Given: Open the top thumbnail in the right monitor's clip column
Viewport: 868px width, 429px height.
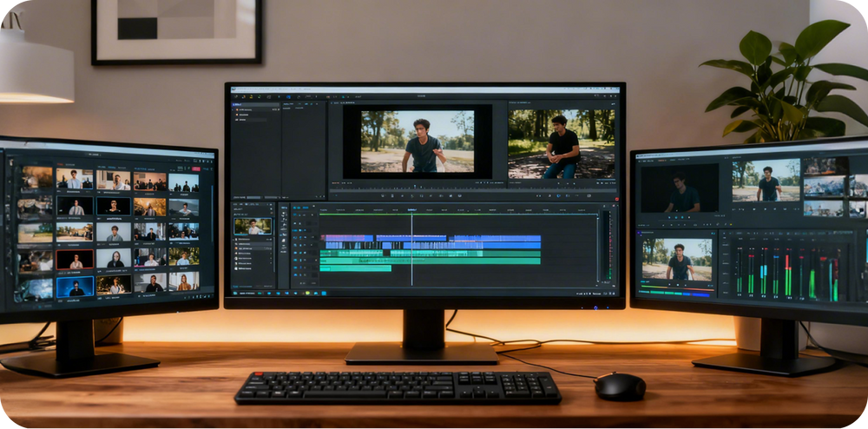Looking at the screenshot, I should [x=823, y=166].
